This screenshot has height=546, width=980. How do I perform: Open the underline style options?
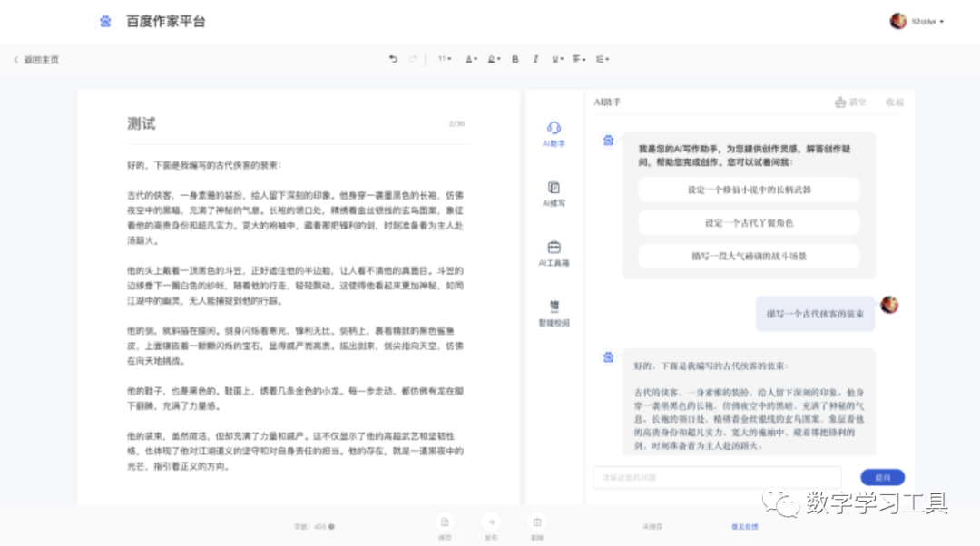[556, 59]
